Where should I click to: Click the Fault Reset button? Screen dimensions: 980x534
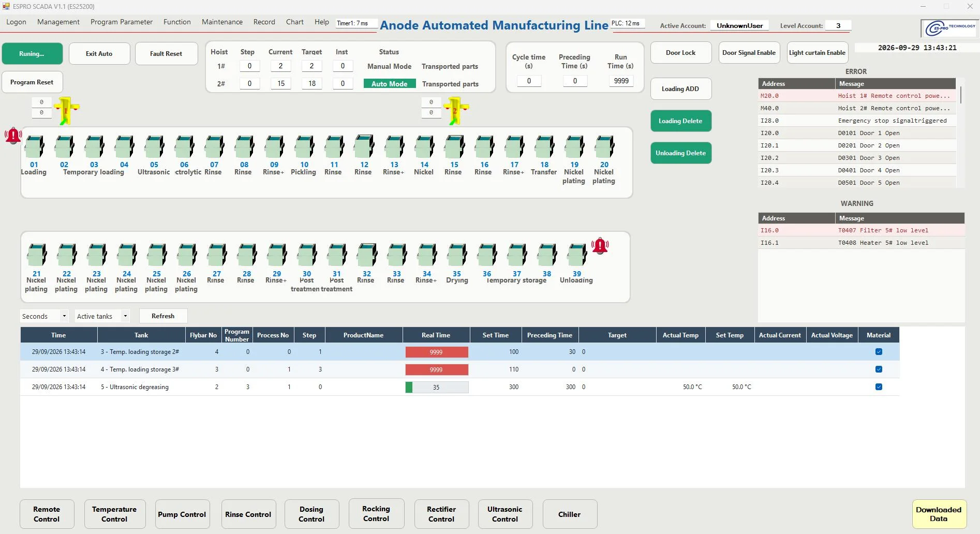pyautogui.click(x=166, y=54)
